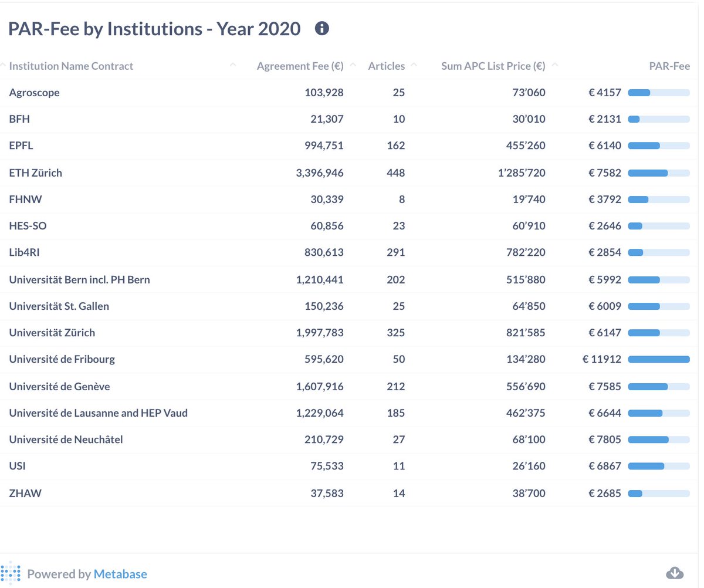This screenshot has height=588, width=704.
Task: Select the BFH institution name
Action: 19,119
